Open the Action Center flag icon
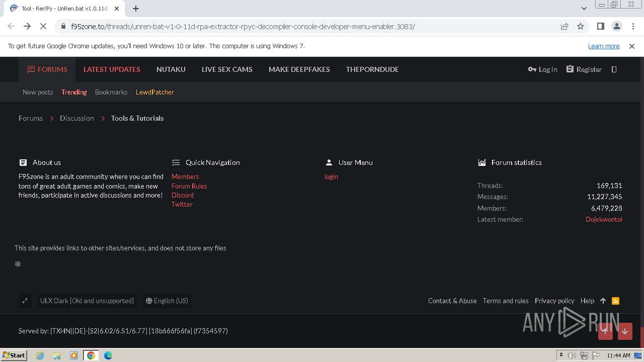The height and width of the screenshot is (362, 644). click(596, 355)
